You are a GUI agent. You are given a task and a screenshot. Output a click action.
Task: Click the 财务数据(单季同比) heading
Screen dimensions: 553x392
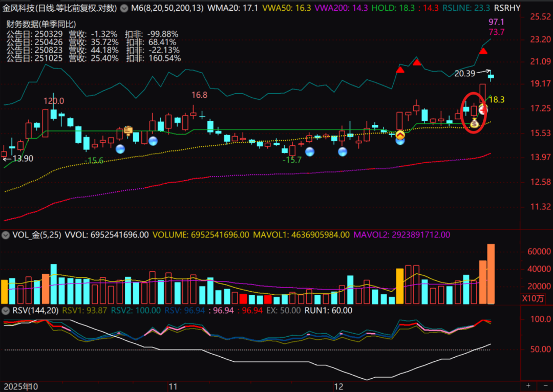point(41,25)
